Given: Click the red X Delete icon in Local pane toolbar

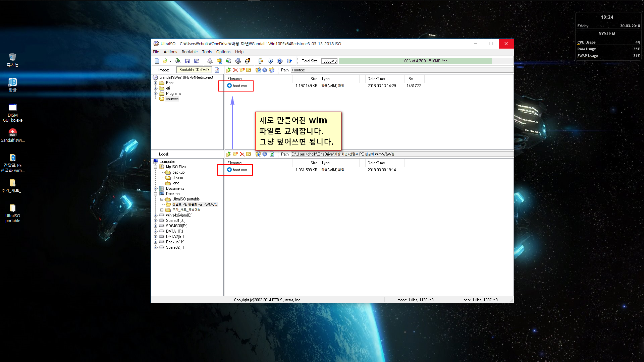Looking at the screenshot, I should tap(242, 154).
